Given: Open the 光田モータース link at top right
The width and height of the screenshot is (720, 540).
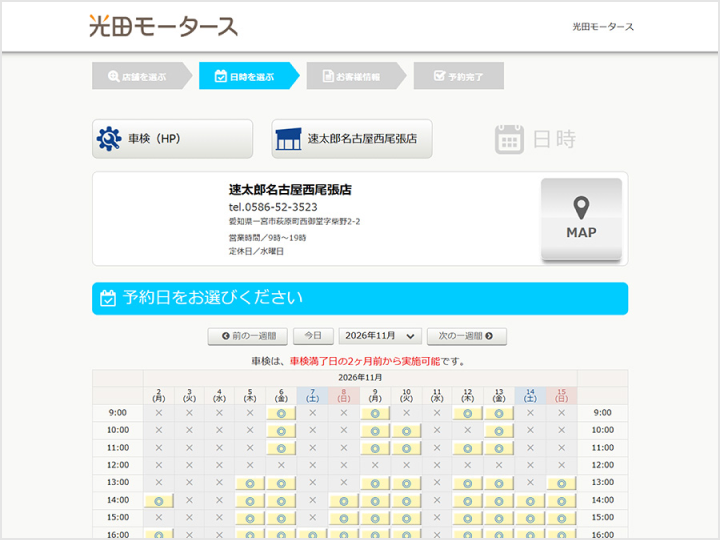Looking at the screenshot, I should [x=603, y=27].
